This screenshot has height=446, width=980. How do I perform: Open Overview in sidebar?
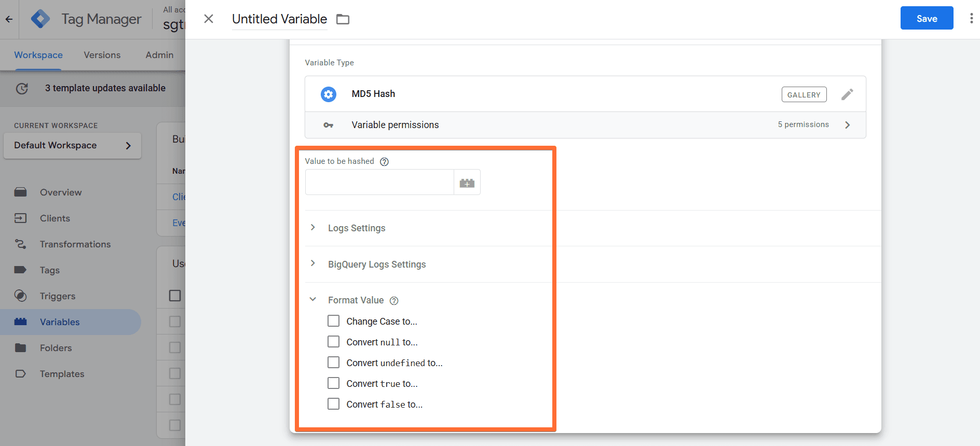coord(61,192)
